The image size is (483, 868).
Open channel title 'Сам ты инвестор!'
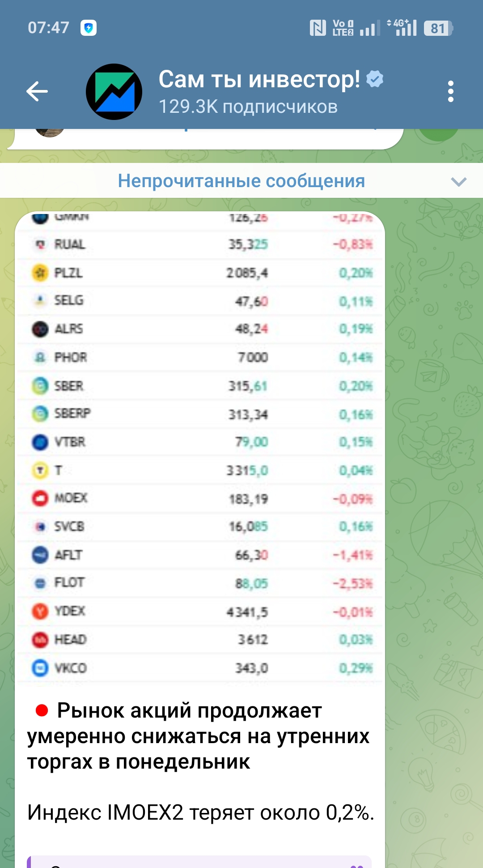[259, 79]
